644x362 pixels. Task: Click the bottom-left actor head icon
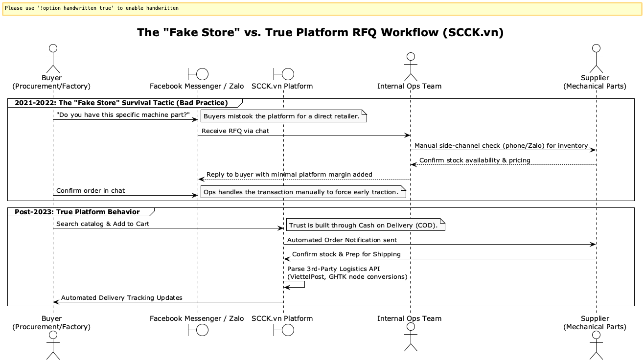[x=52, y=335]
